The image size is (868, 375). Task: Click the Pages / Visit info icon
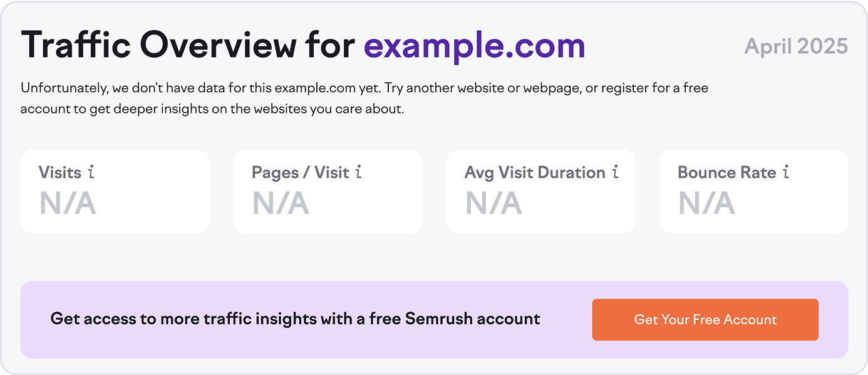pyautogui.click(x=357, y=172)
